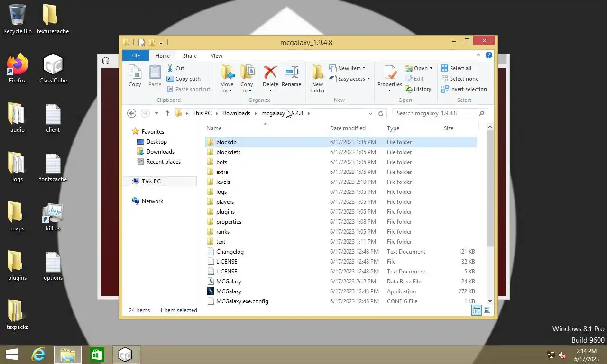The image size is (607, 364).
Task: Expand the Downloads breadcrumb arrow
Action: [x=256, y=113]
